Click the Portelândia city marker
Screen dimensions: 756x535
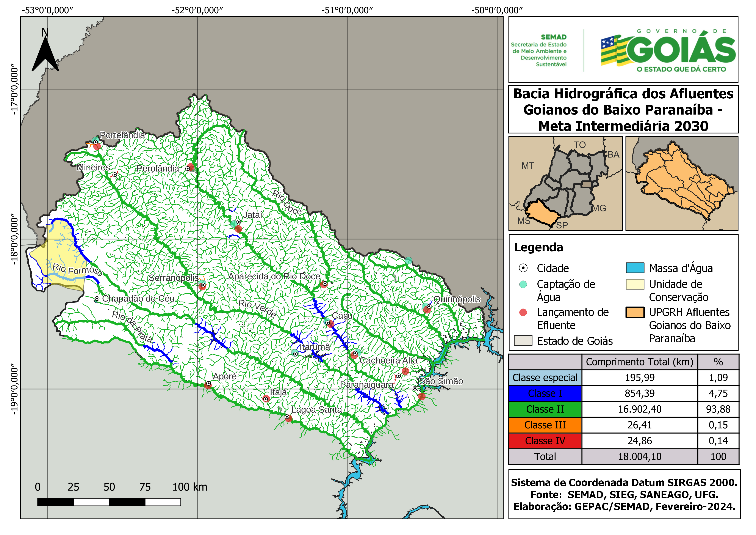pyautogui.click(x=95, y=142)
